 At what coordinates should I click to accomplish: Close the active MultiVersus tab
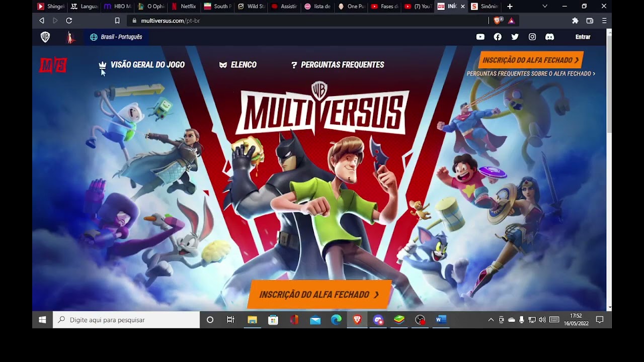tap(462, 7)
